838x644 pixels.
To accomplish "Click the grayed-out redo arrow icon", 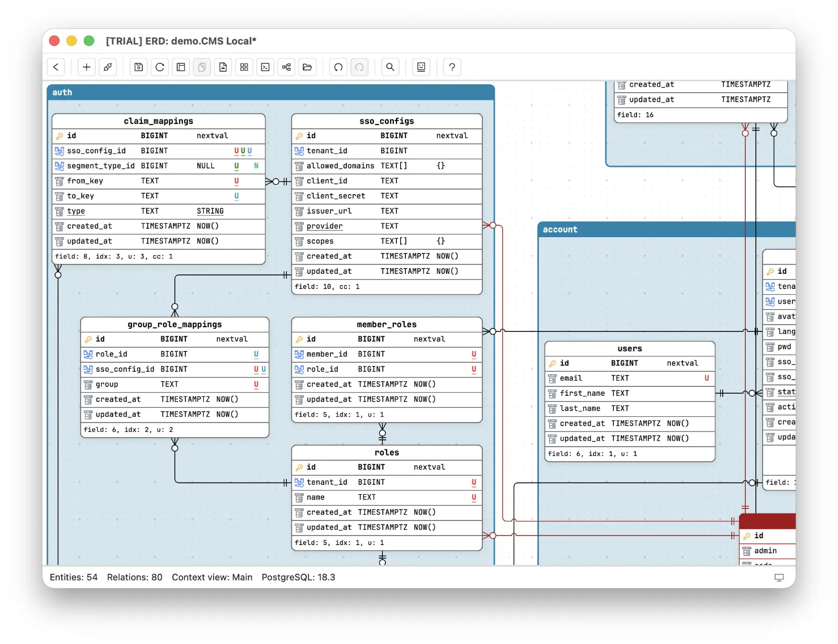I will tap(359, 67).
